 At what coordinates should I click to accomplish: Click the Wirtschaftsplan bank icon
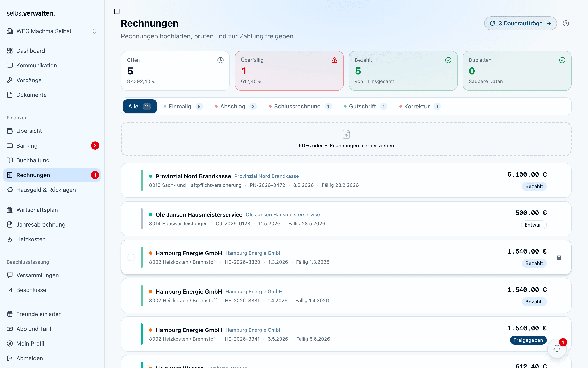click(10, 210)
